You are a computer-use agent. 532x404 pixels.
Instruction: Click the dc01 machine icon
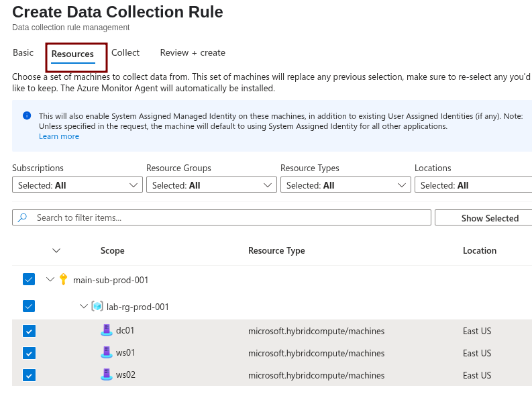tap(107, 330)
